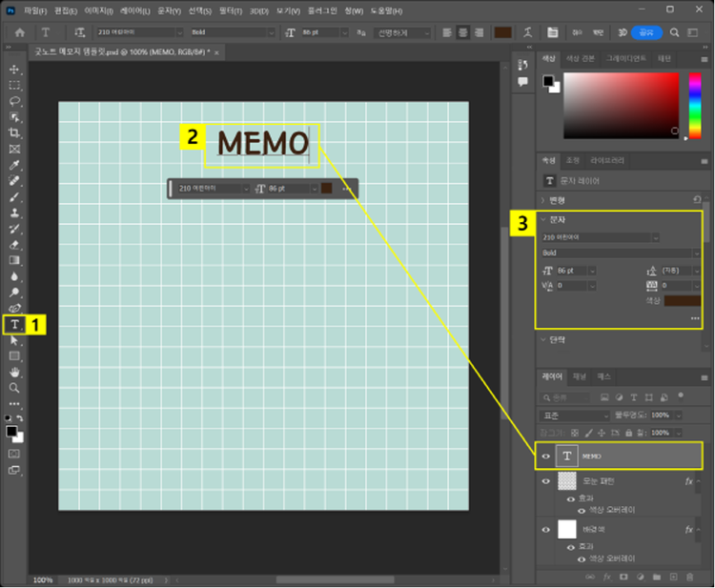Click the MEMO text on the canvas
Viewport: 715px width, 588px height.
click(x=263, y=143)
